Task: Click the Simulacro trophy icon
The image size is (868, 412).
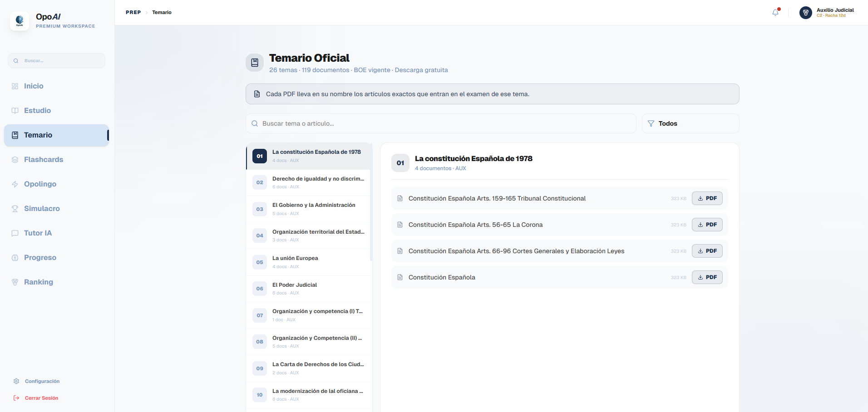Action: pos(15,208)
